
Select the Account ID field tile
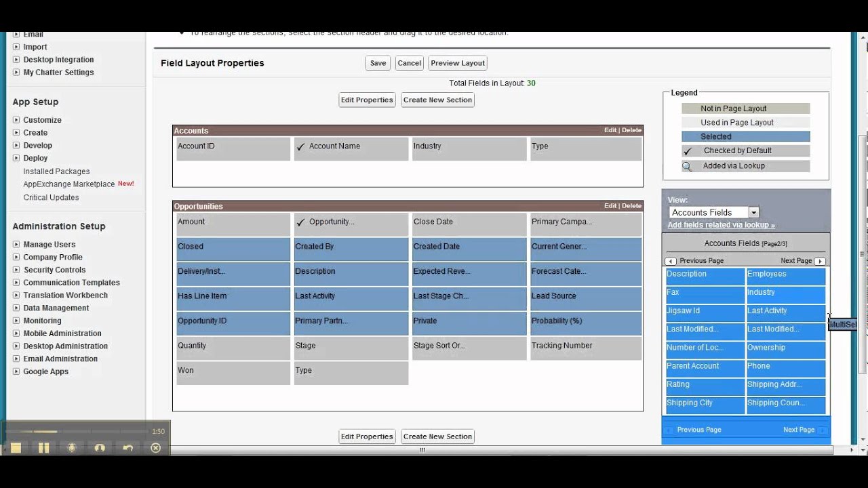(233, 149)
